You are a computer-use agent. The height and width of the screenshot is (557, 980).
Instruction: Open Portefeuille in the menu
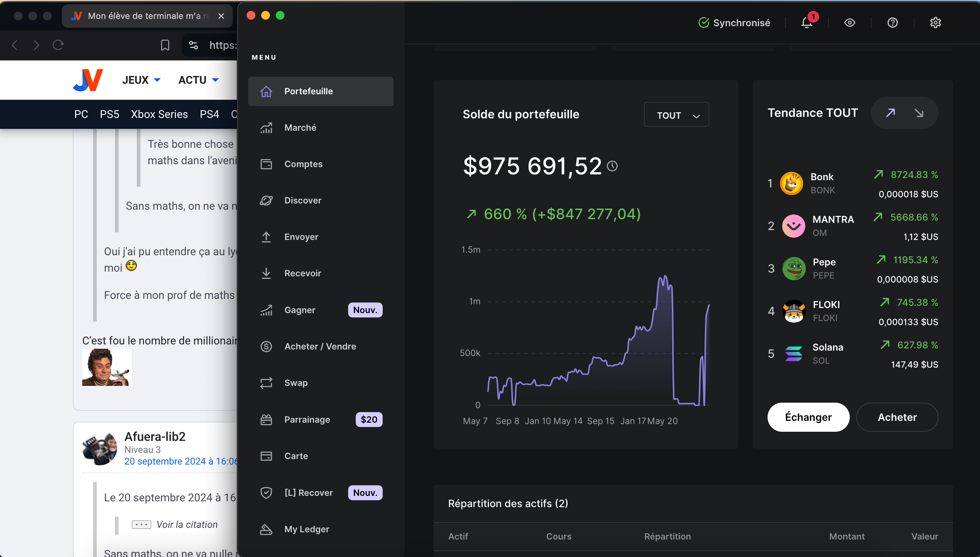click(321, 91)
